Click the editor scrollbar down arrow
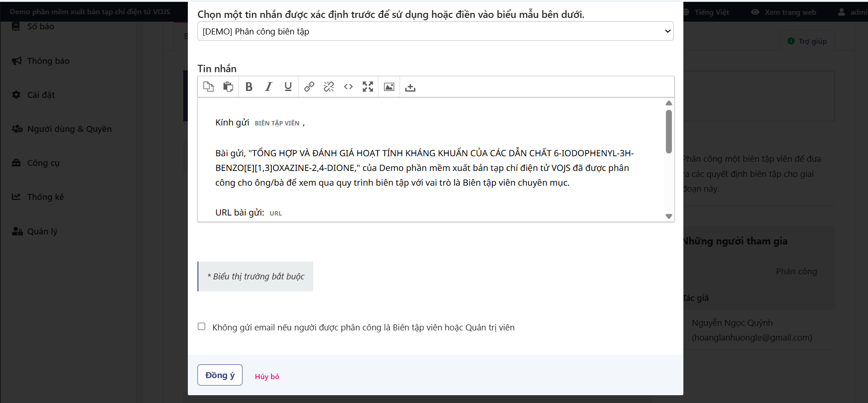 (669, 216)
